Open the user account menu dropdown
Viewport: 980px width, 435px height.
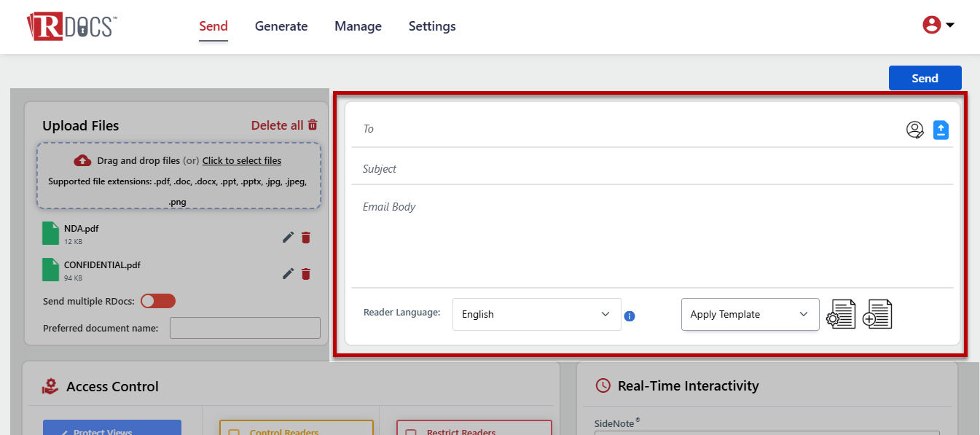click(x=938, y=26)
